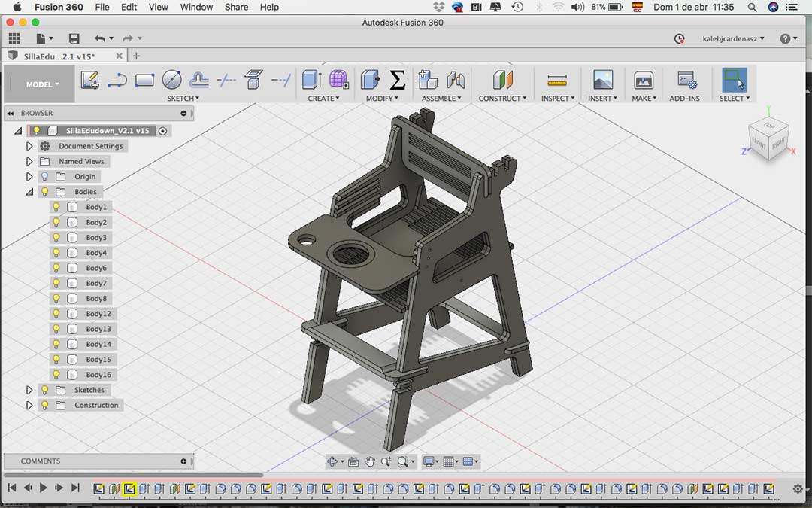The height and width of the screenshot is (508, 812).
Task: Click the ViewCube orientation cube
Action: [768, 138]
